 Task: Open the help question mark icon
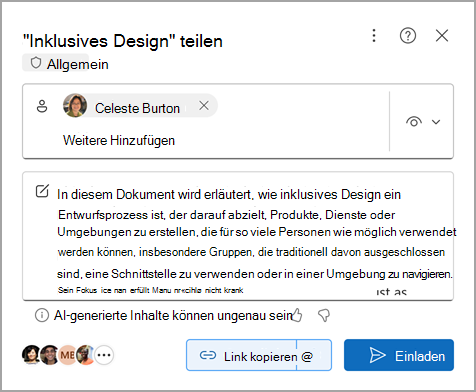[x=408, y=35]
